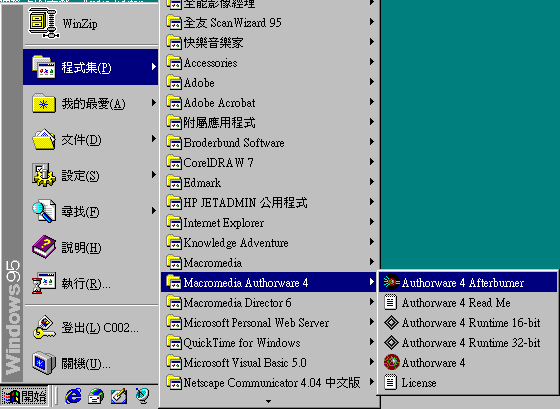Click the desktop quick launch icon with pencil

[x=119, y=396]
